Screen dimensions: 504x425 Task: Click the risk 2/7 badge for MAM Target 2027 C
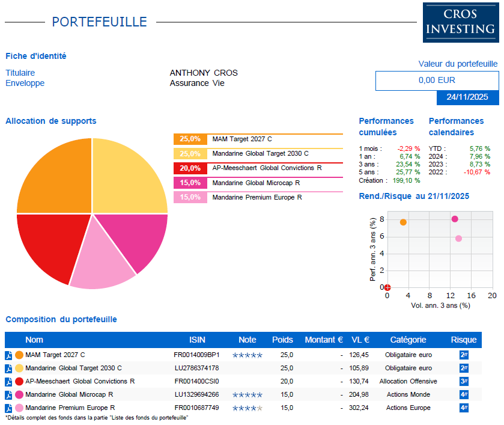(464, 355)
